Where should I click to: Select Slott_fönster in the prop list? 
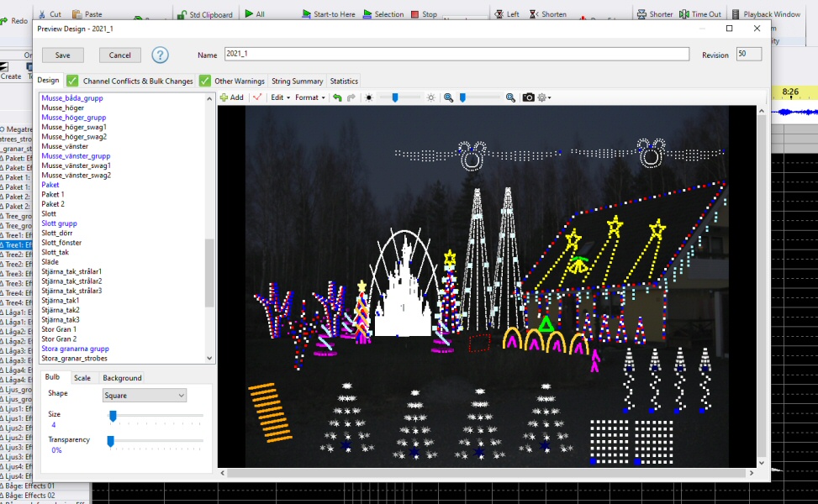[x=61, y=243]
